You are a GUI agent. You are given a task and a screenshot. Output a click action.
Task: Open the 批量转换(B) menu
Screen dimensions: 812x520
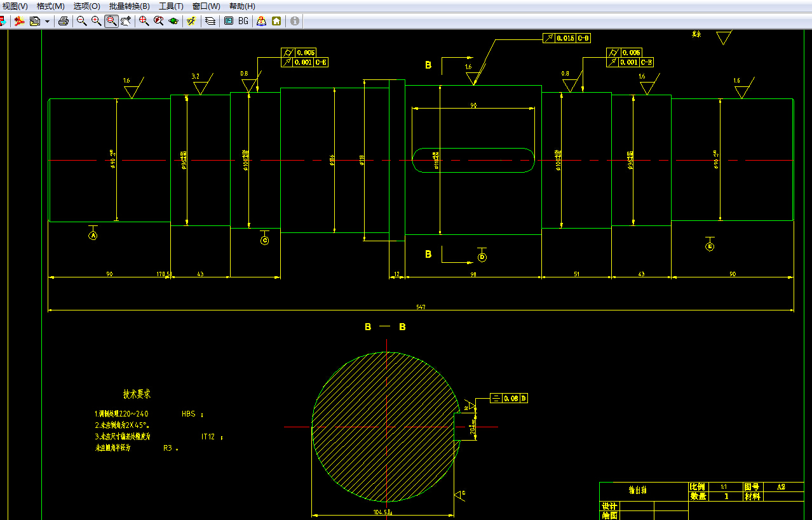130,6
